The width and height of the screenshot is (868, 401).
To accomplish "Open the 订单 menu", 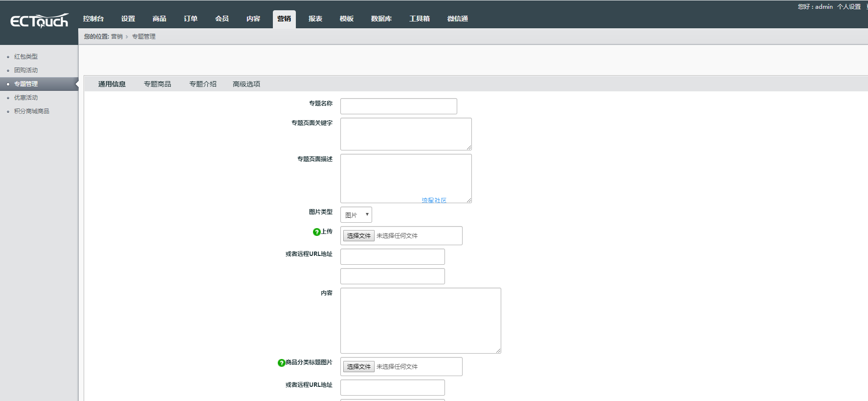I will point(191,19).
